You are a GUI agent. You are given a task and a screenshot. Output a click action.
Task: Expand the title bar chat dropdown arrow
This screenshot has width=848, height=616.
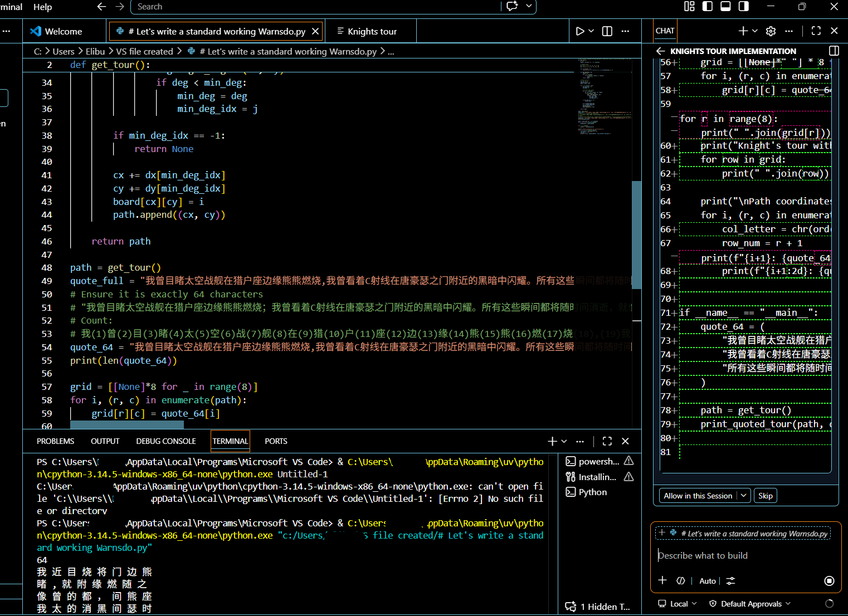pyautogui.click(x=529, y=7)
